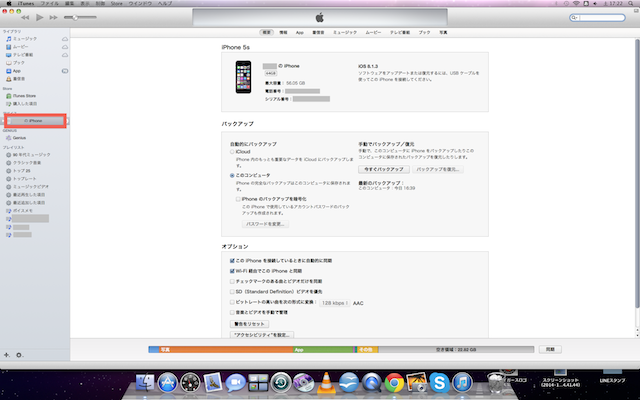The width and height of the screenshot is (640, 400).
Task: Open the Store menu in the menu bar
Action: click(116, 3)
